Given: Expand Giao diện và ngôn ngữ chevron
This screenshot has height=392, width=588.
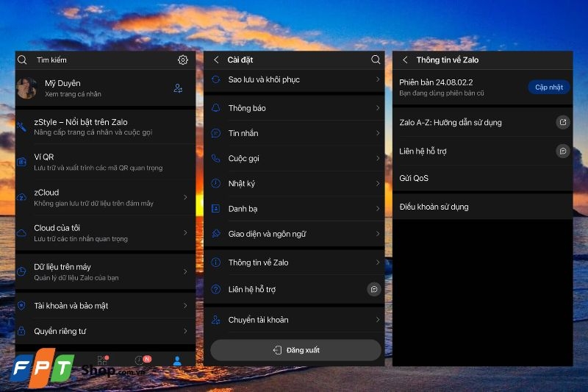Looking at the screenshot, I should 377,234.
